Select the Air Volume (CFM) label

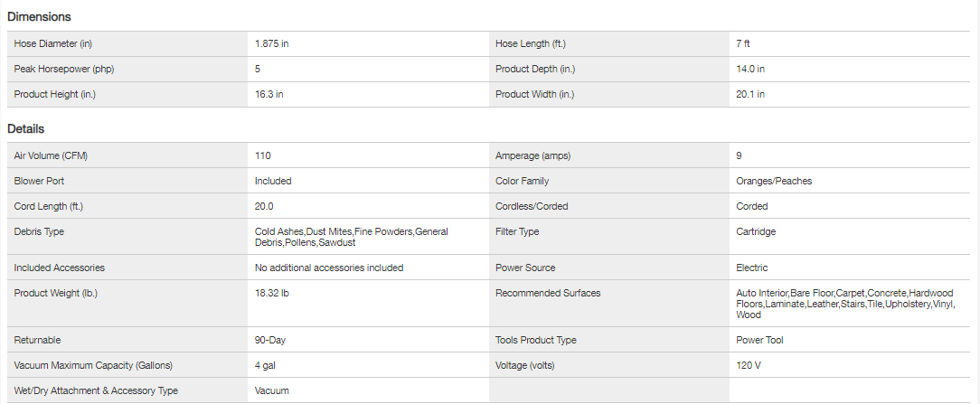(x=51, y=155)
